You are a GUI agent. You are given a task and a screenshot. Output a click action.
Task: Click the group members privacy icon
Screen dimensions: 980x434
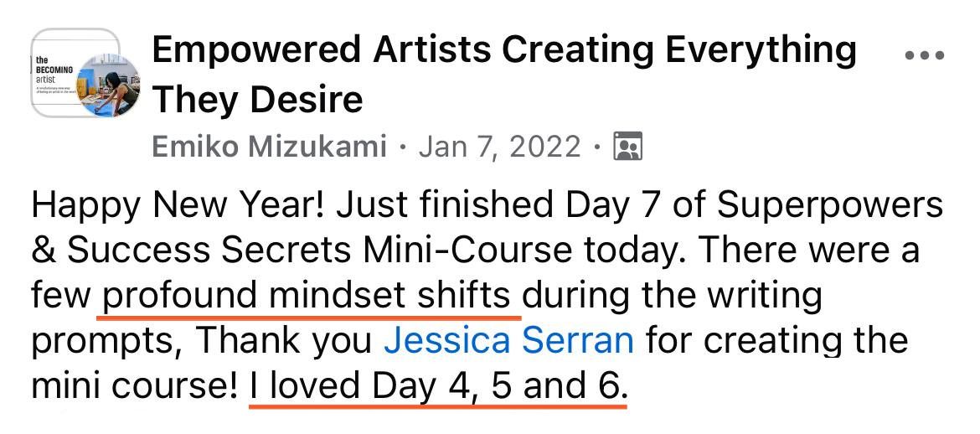click(627, 147)
